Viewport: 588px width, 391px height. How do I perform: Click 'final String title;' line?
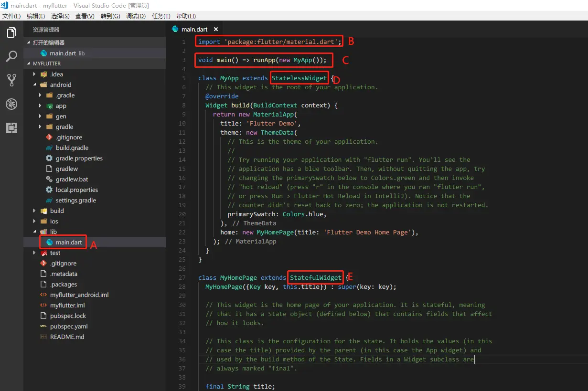coord(240,386)
